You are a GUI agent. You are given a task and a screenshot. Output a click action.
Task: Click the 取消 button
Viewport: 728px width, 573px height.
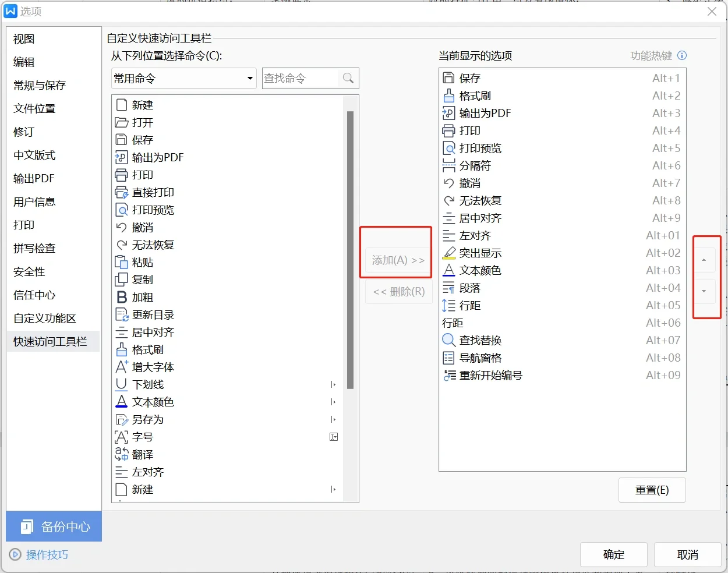click(688, 555)
